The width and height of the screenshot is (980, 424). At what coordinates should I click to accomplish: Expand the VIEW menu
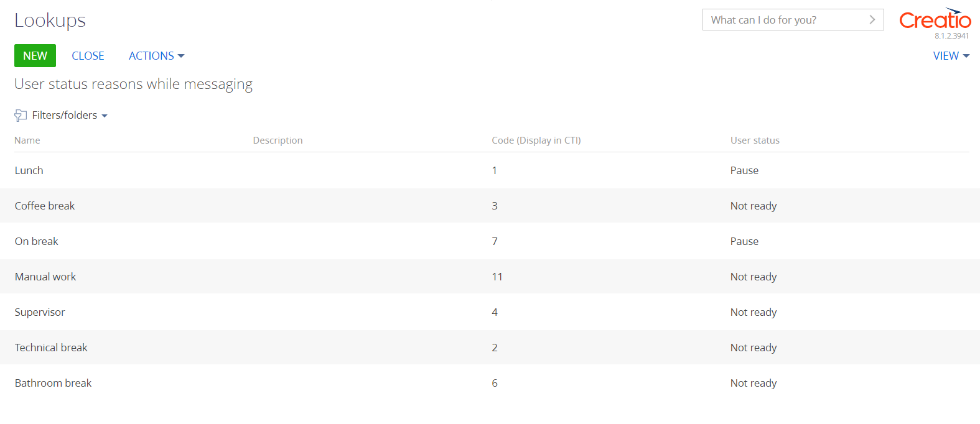[951, 56]
